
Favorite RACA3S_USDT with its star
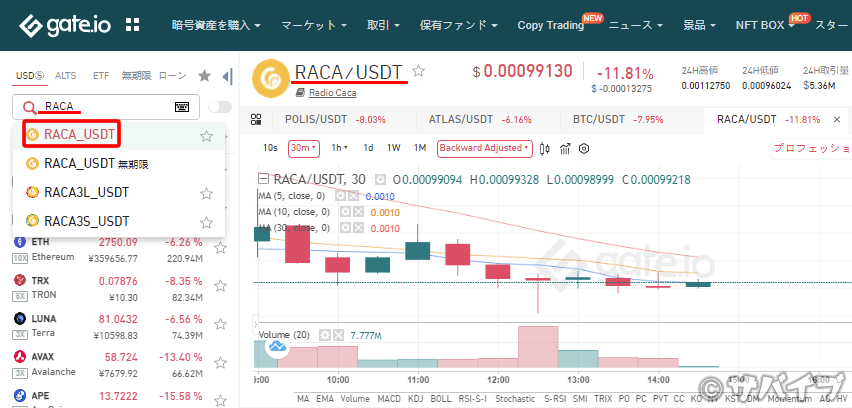coord(206,222)
